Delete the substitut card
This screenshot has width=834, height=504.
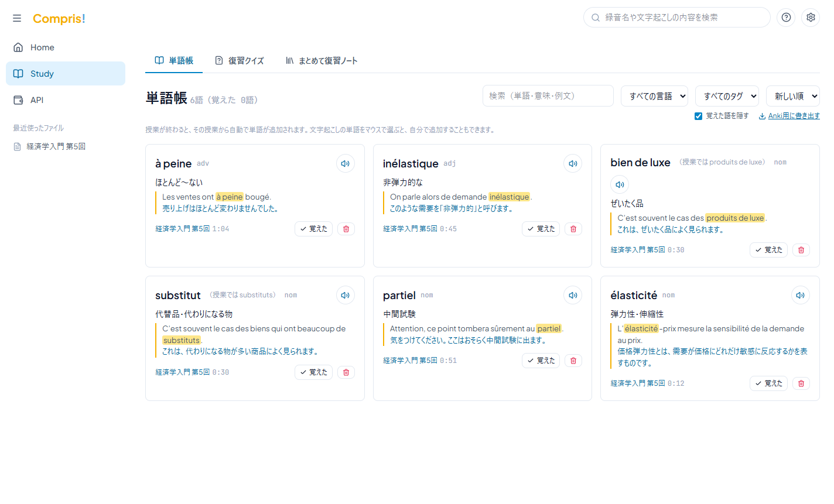[x=346, y=372]
